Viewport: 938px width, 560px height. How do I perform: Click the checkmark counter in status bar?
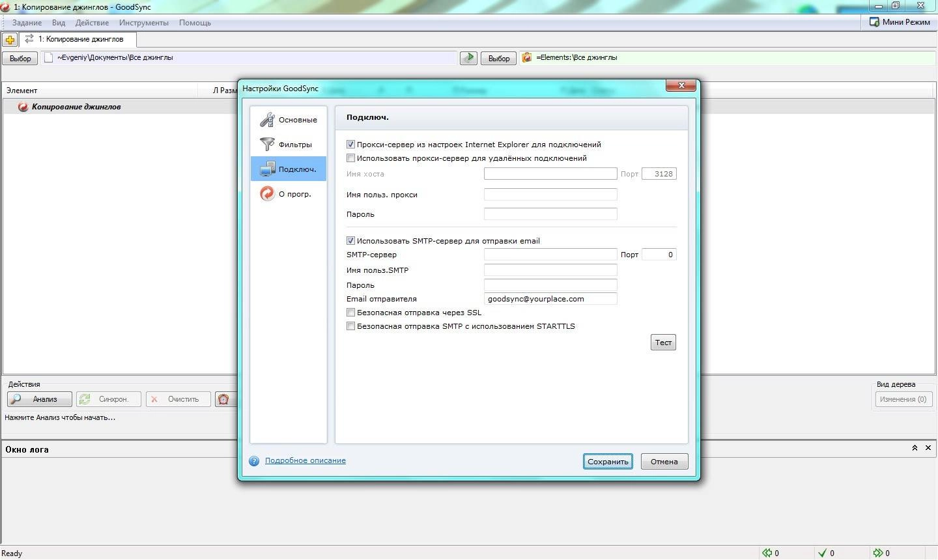pos(826,553)
